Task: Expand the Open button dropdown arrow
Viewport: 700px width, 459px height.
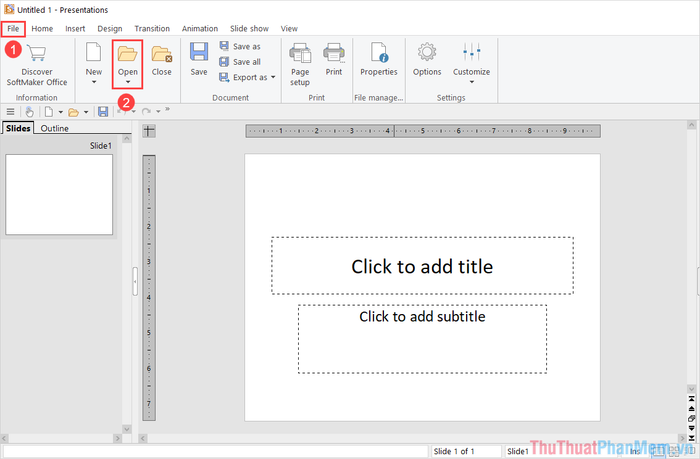Action: point(128,82)
